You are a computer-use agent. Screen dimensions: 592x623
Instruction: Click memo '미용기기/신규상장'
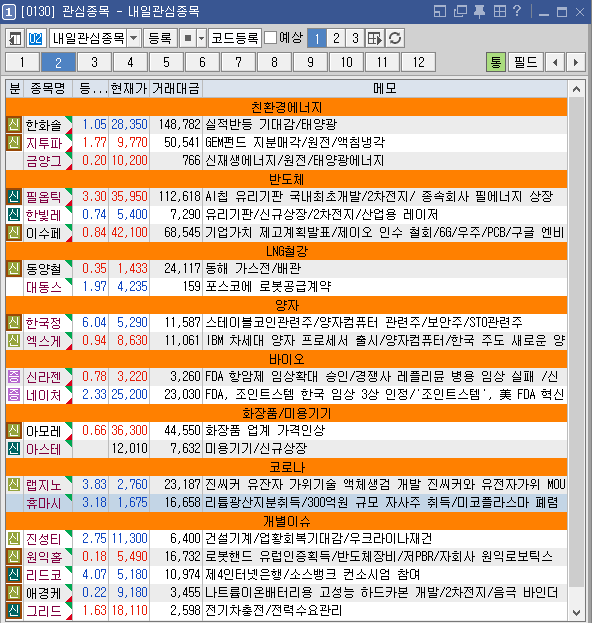pos(256,449)
